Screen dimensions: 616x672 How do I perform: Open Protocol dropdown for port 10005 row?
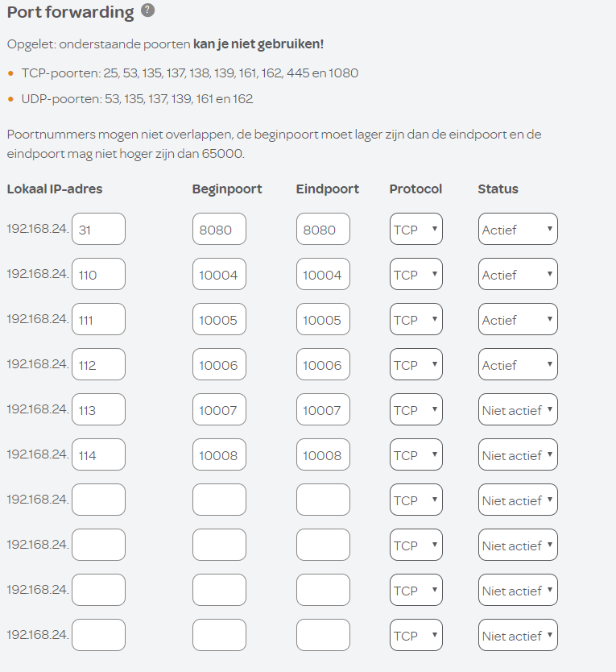pyautogui.click(x=415, y=320)
